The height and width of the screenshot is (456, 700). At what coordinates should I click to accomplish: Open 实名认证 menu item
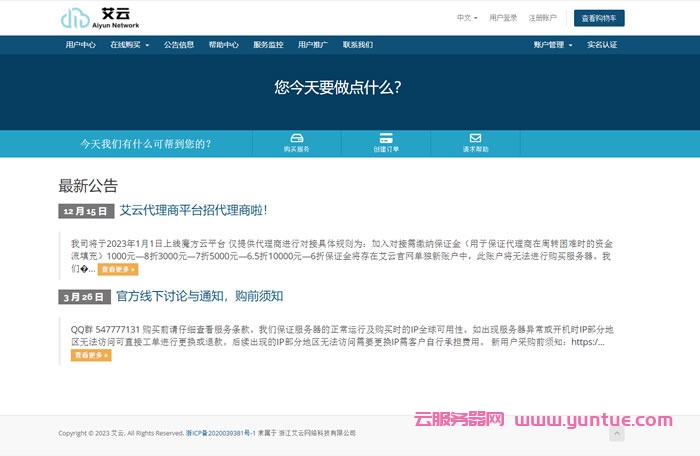[602, 45]
